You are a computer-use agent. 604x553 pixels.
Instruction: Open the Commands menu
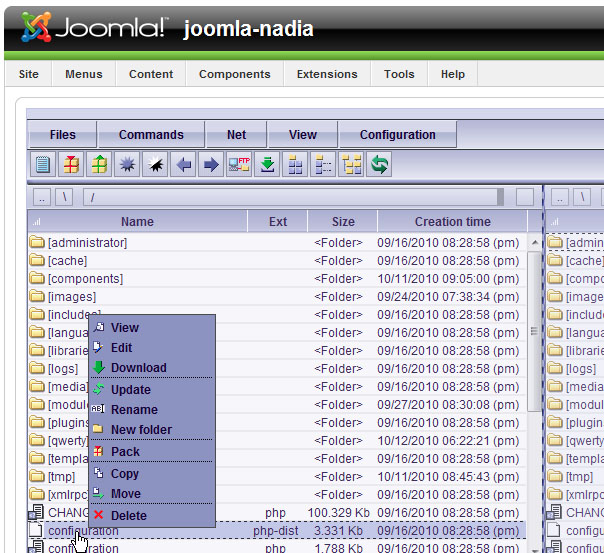[151, 135]
